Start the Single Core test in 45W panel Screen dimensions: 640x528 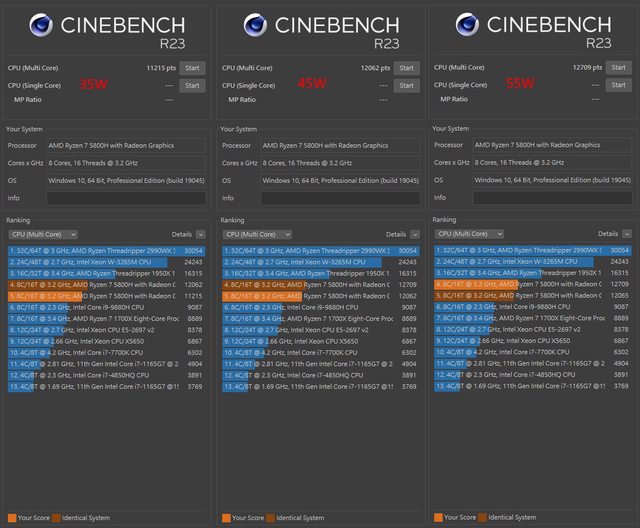click(405, 85)
